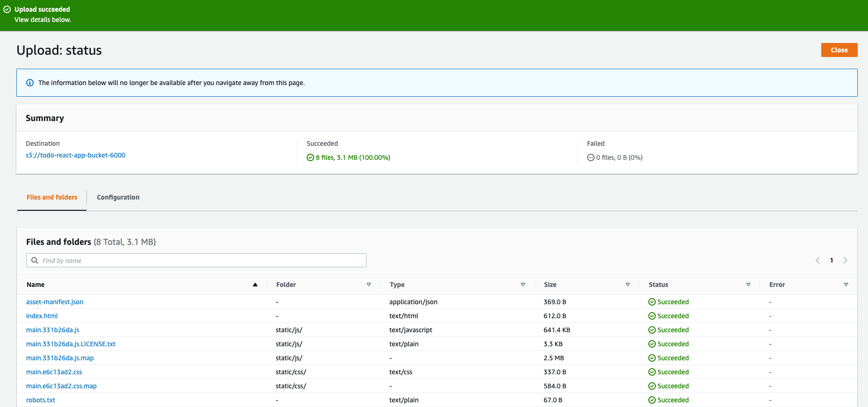Click the success icon in the LICENSE.txt row

[652, 344]
